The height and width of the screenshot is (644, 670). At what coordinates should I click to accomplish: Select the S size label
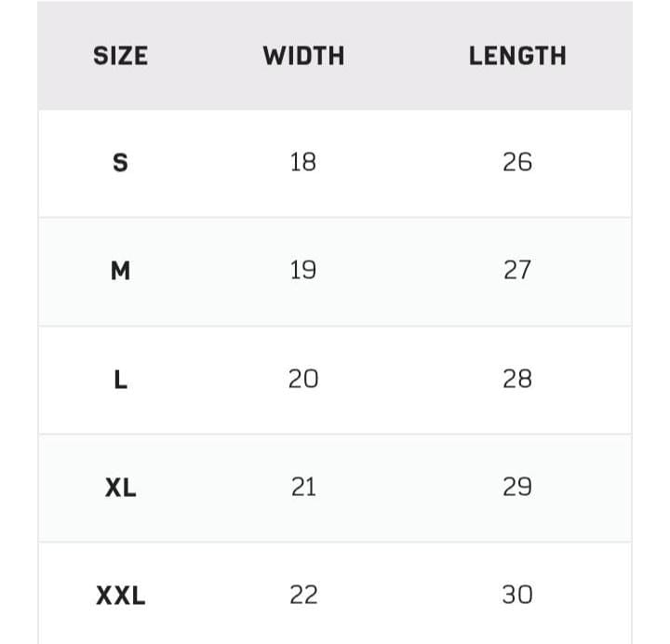coord(120,163)
